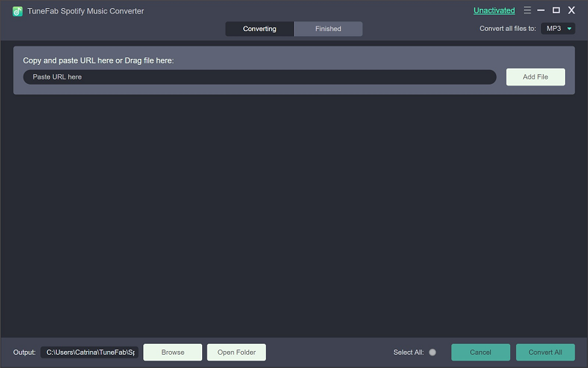
Task: Start conversion with Convert All
Action: 545,353
